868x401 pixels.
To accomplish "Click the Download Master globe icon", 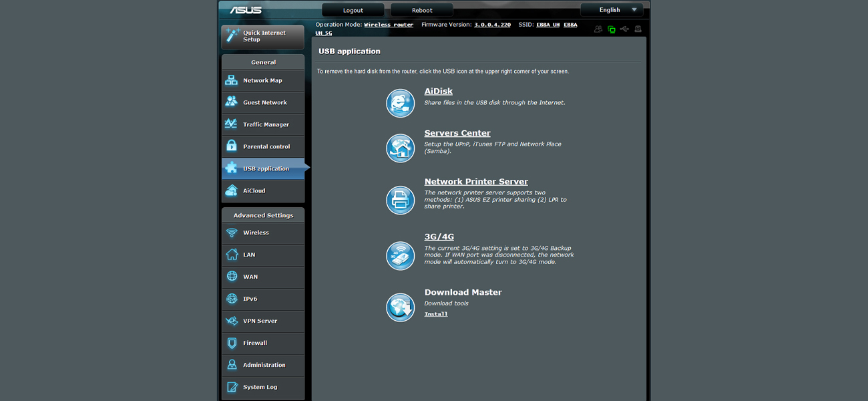I will [401, 307].
